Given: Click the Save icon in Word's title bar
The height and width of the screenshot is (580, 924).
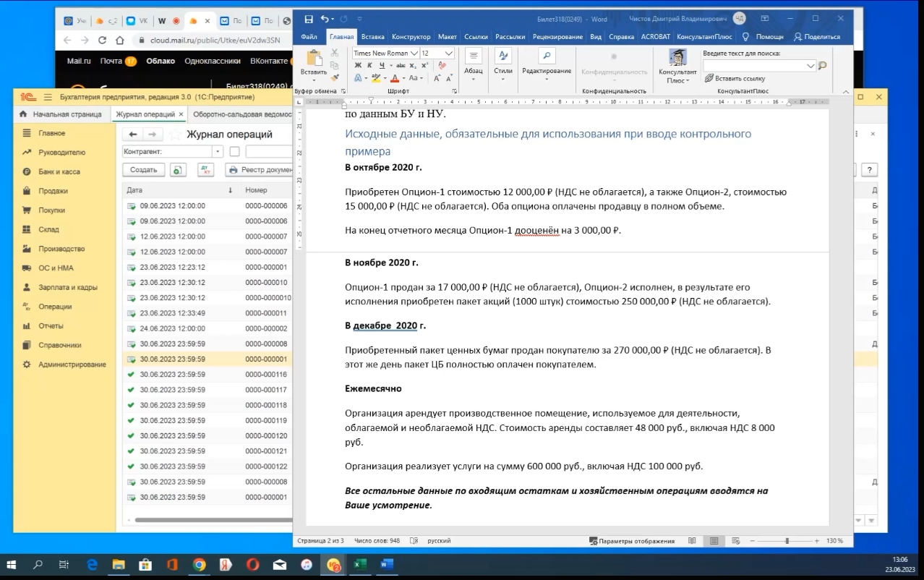Looking at the screenshot, I should point(309,19).
